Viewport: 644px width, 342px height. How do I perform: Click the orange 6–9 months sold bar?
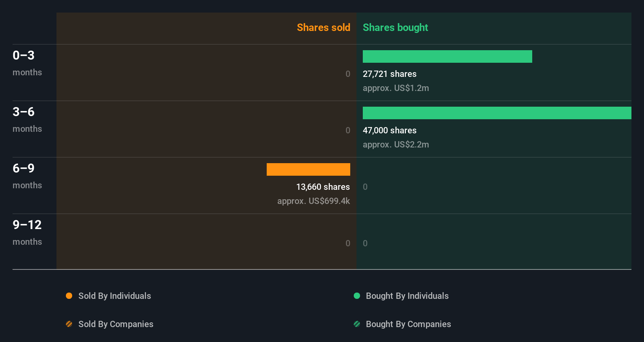(308, 169)
